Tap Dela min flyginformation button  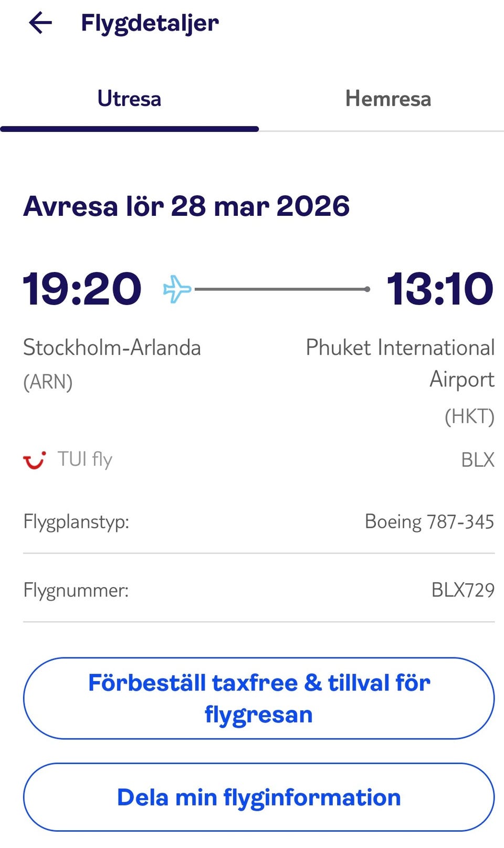pyautogui.click(x=259, y=797)
